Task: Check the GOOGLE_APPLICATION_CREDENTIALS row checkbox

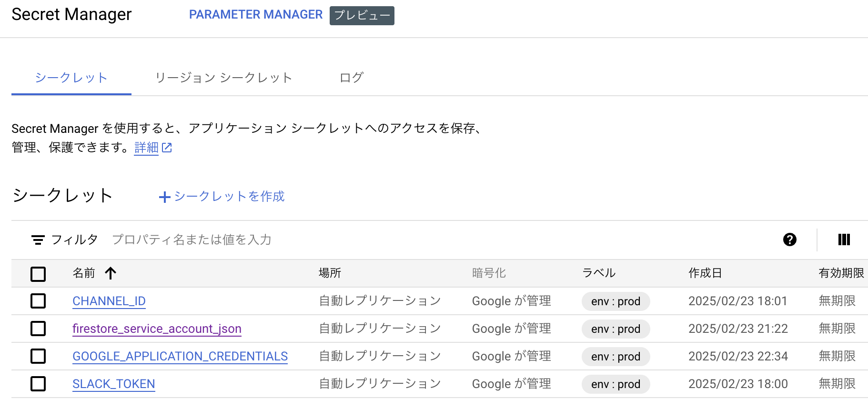Action: point(38,356)
